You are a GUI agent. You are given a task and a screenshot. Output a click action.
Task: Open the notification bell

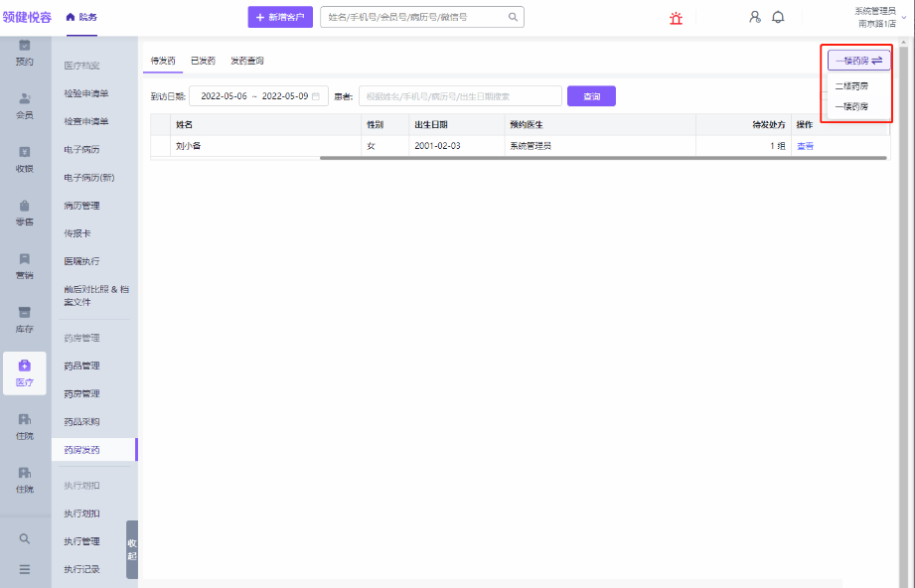(778, 18)
